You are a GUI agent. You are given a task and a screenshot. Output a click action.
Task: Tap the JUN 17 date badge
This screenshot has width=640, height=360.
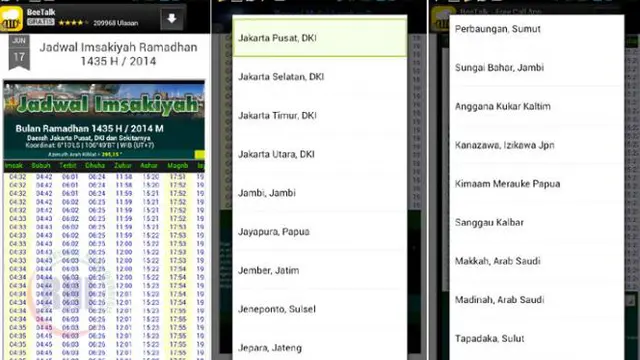[19, 52]
